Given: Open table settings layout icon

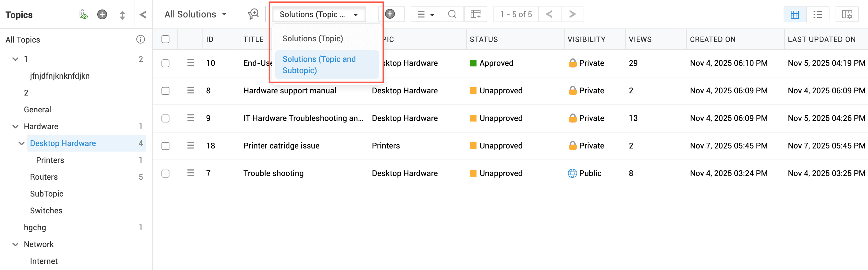Looking at the screenshot, I should point(847,14).
